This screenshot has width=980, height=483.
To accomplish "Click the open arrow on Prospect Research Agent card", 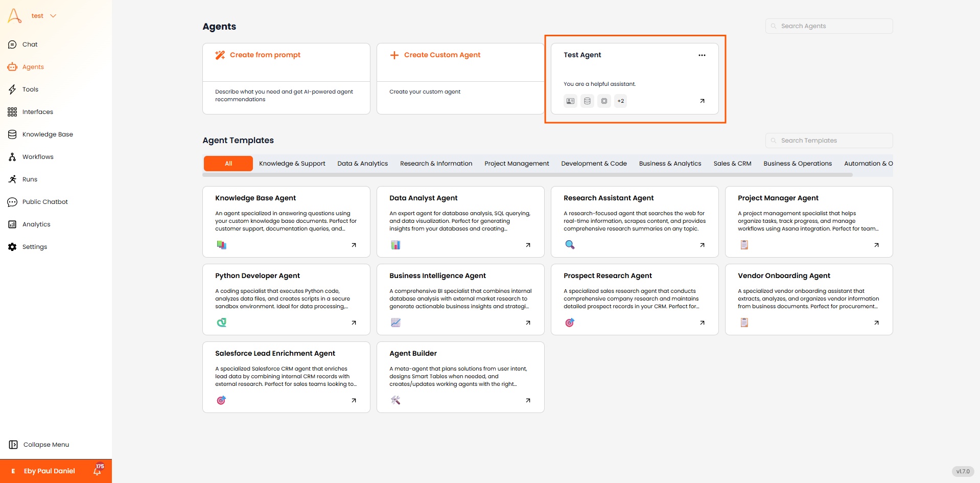I will 702,323.
